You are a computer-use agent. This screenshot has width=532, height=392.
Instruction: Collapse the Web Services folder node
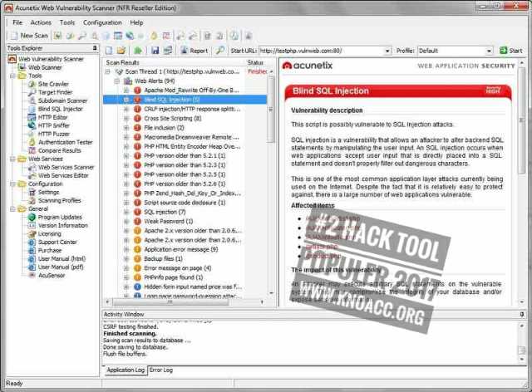point(13,159)
